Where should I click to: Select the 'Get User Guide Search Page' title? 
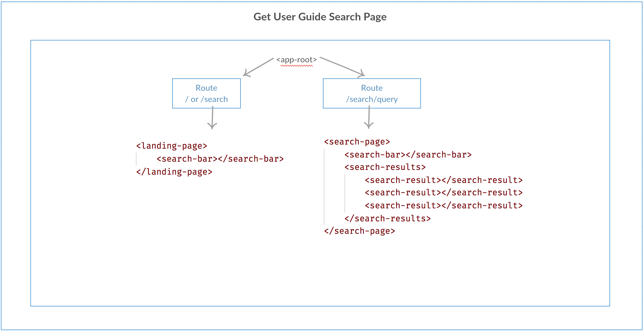pyautogui.click(x=320, y=17)
